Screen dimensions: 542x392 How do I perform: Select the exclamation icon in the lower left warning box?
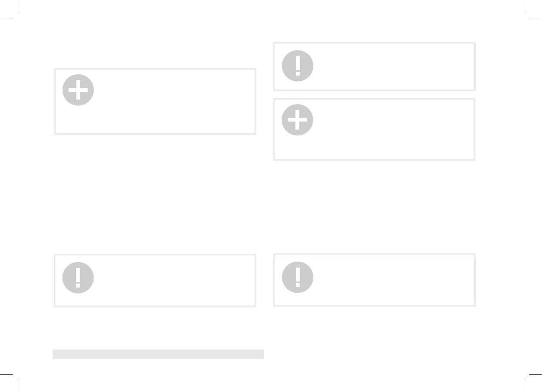click(x=78, y=278)
